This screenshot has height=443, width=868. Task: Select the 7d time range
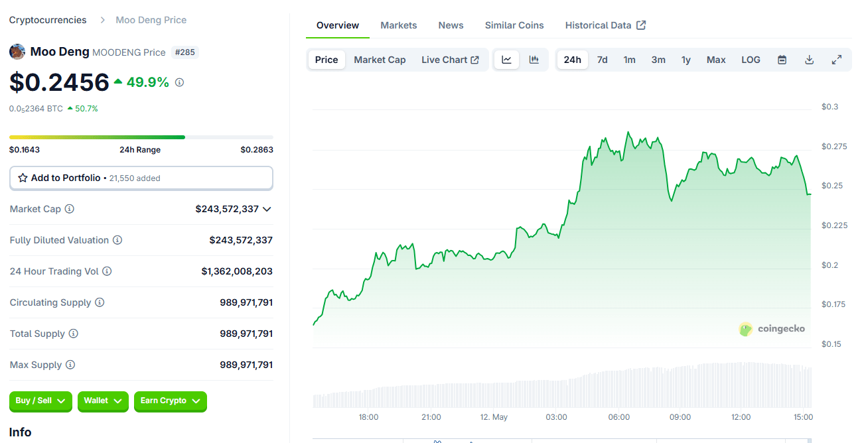click(x=602, y=60)
